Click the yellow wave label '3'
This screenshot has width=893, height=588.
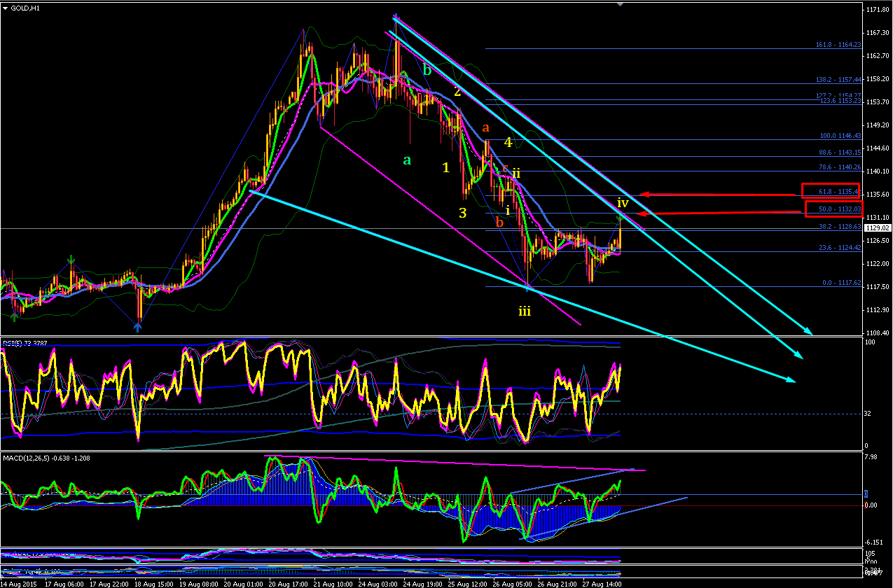coord(463,213)
